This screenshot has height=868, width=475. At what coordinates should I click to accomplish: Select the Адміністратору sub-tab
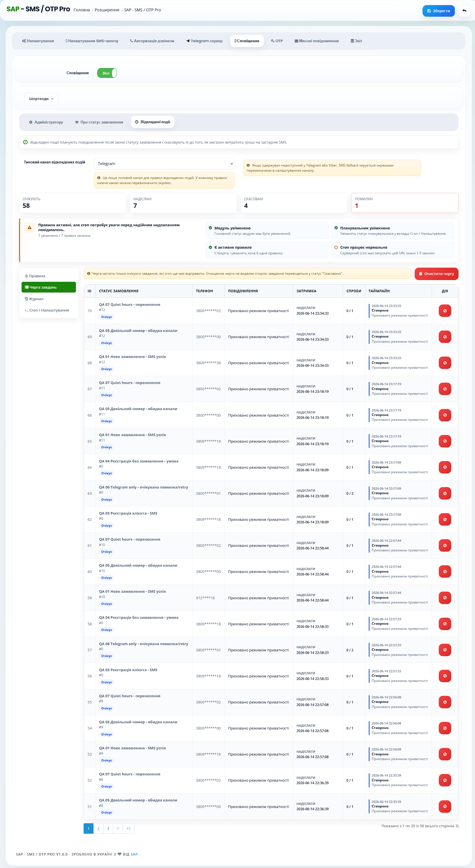46,122
